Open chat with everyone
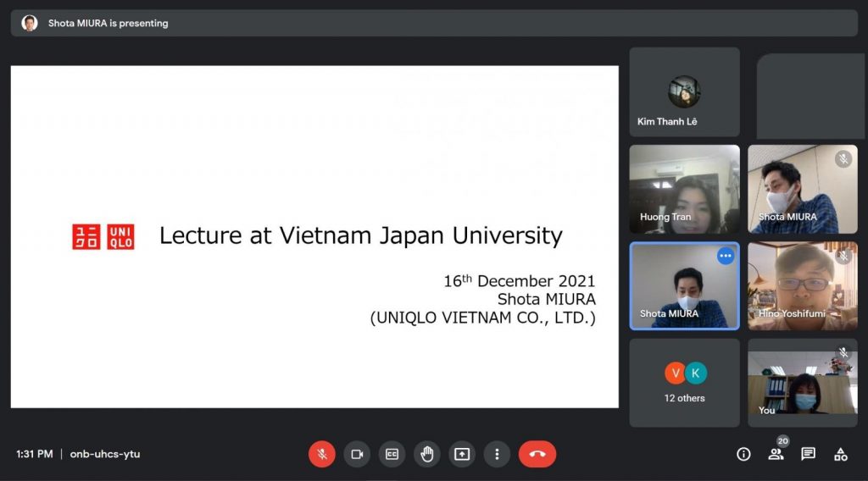The width and height of the screenshot is (868, 481). point(808,454)
